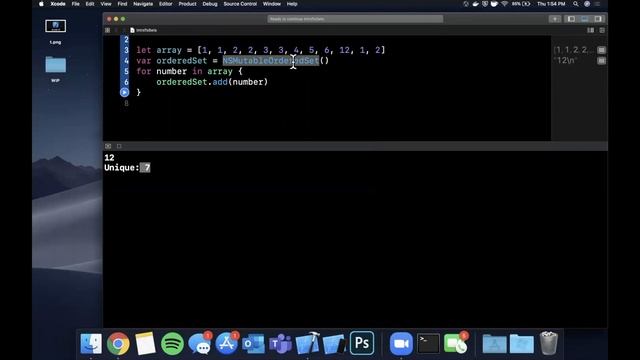Open the Navigate menu
The height and width of the screenshot is (360, 640).
(143, 4)
